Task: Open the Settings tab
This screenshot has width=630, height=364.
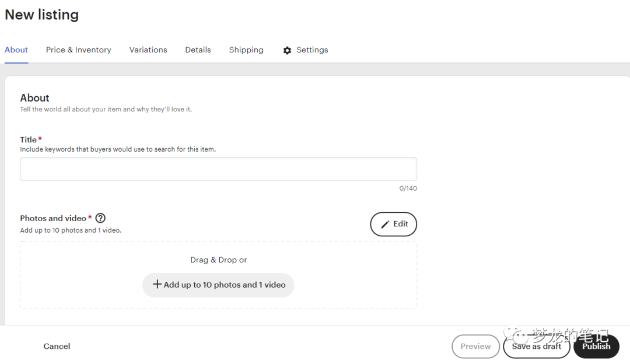Action: (312, 50)
